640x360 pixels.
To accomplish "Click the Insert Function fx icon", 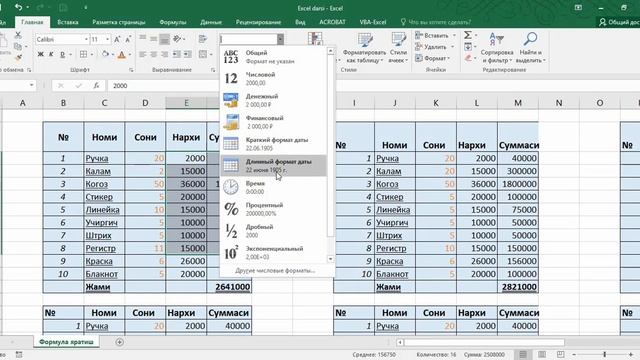I will coord(96,85).
